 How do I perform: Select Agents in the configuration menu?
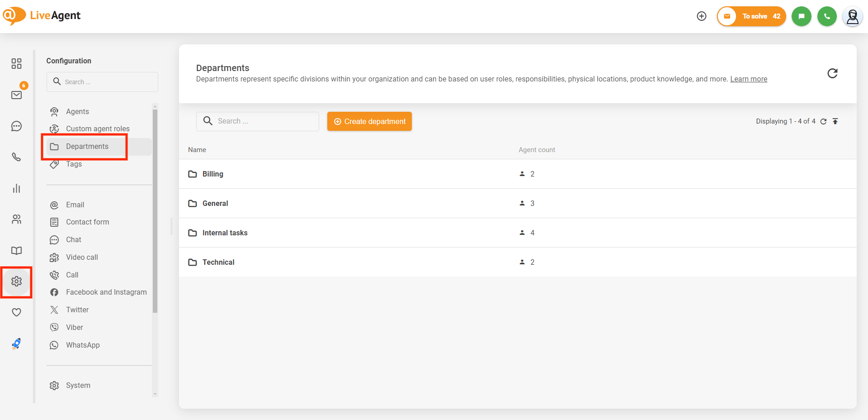pyautogui.click(x=77, y=111)
